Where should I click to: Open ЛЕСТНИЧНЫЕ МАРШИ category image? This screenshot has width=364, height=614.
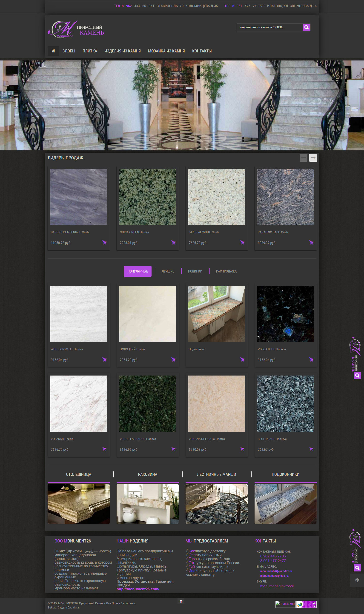click(x=217, y=504)
